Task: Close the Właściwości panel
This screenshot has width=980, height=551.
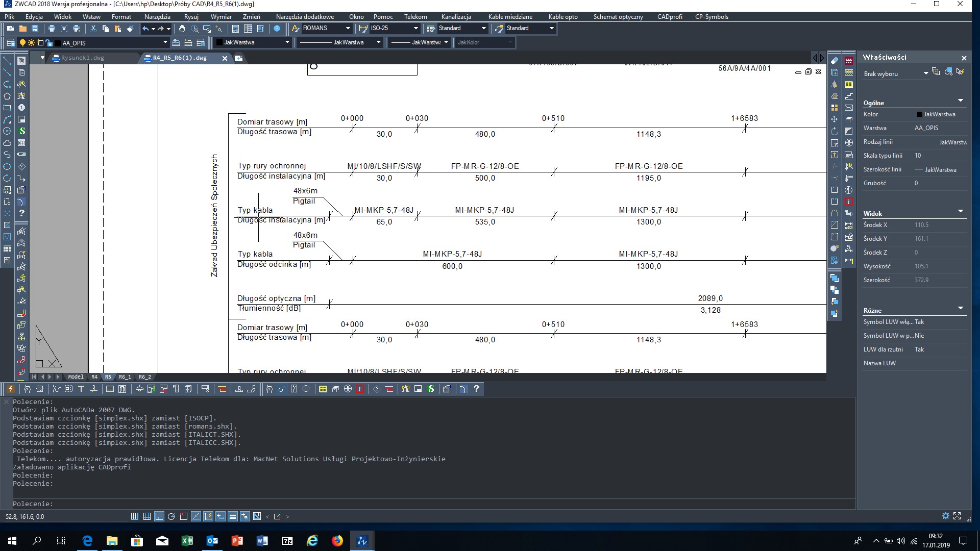Action: [x=964, y=58]
